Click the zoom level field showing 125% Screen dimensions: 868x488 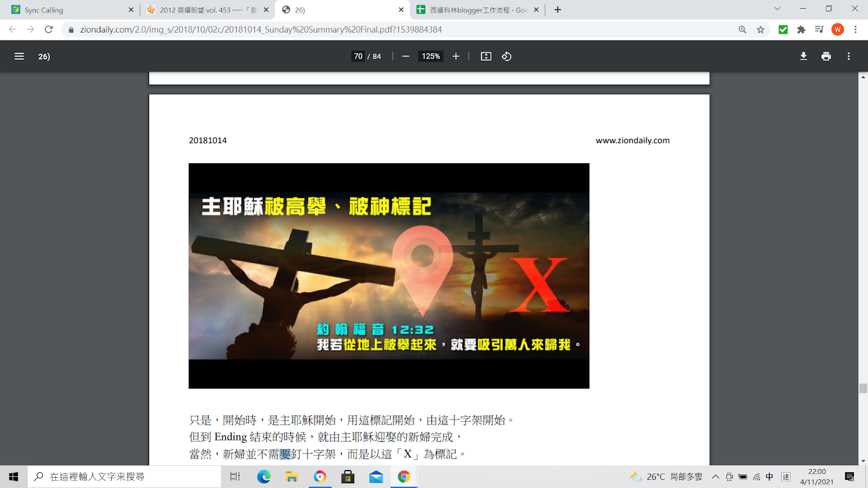431,56
